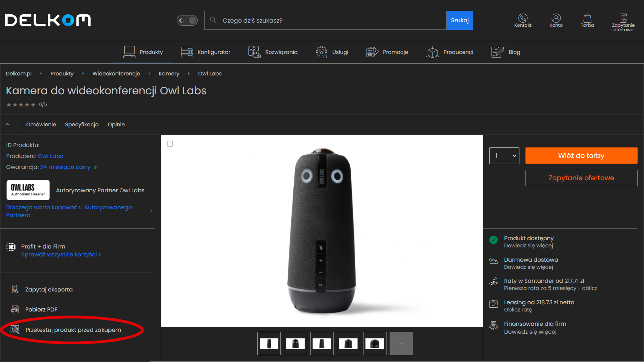Go to Delkom.pl breadcrumb
The height and width of the screenshot is (362, 644).
[x=19, y=74]
